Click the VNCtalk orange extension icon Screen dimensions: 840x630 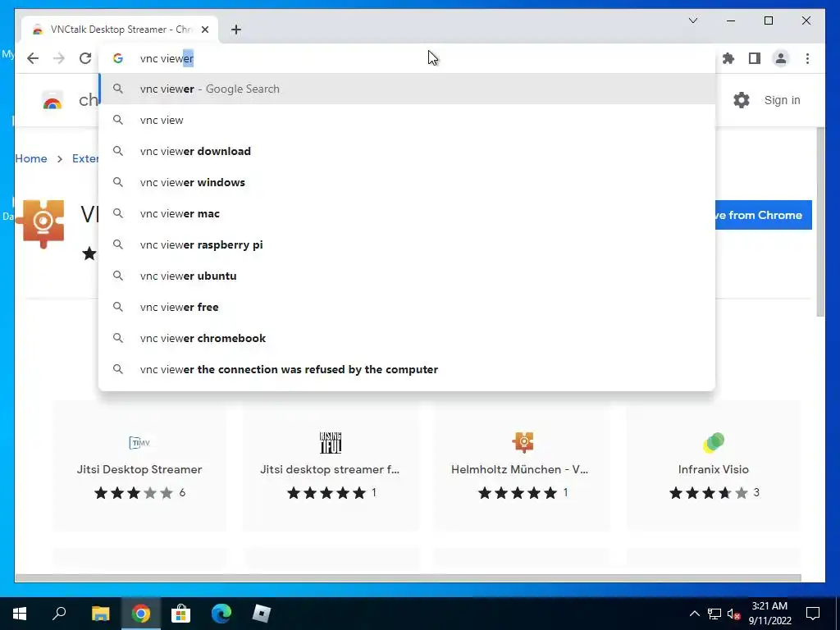click(x=41, y=223)
